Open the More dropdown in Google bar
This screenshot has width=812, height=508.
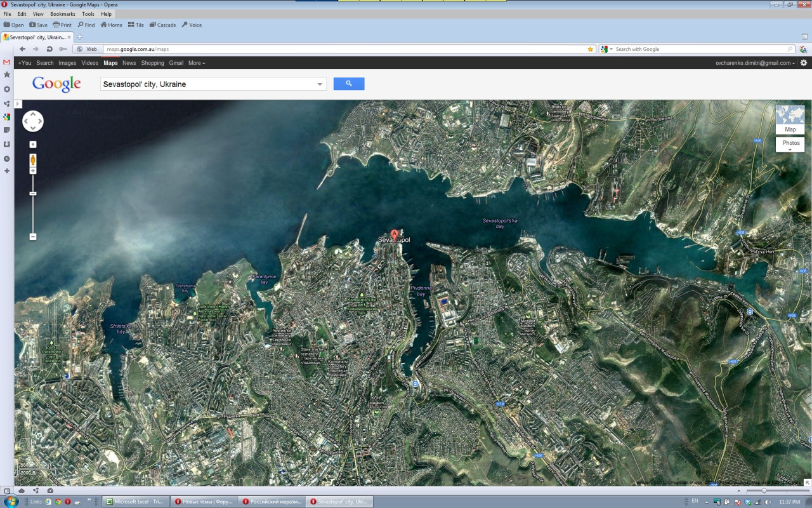(197, 63)
